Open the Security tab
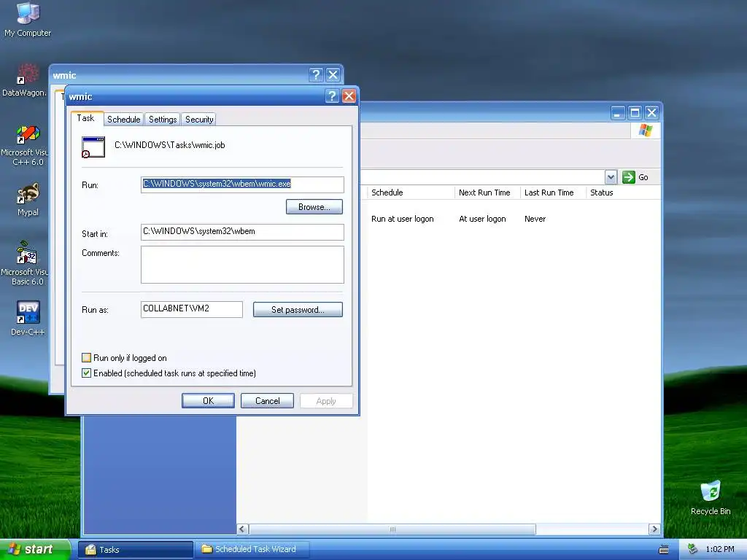Image resolution: width=747 pixels, height=560 pixels. [x=199, y=119]
